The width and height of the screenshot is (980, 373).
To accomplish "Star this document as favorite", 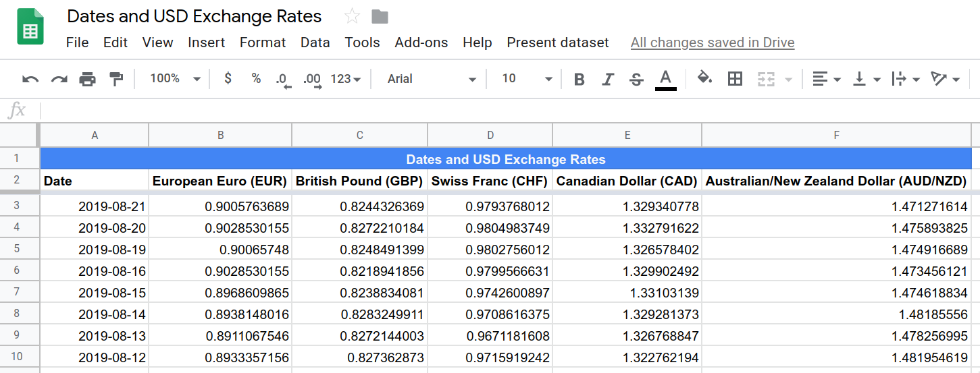I will (x=351, y=17).
